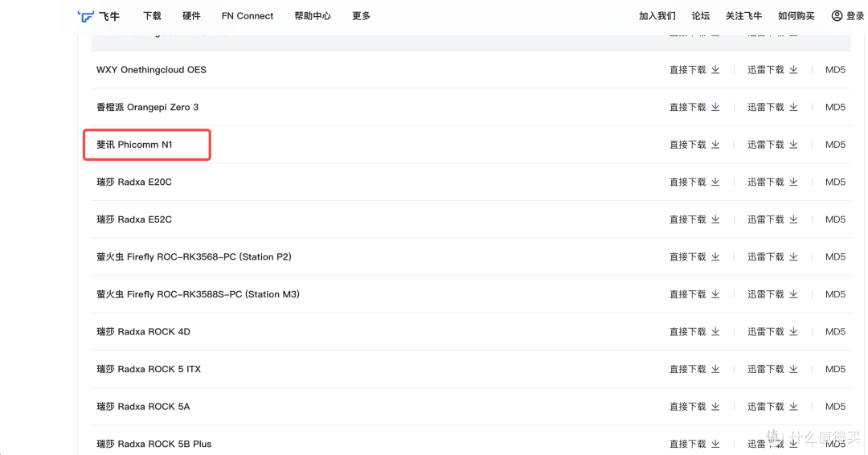Show MD5 for Radxa E20C
The height and width of the screenshot is (455, 868).
coord(835,182)
